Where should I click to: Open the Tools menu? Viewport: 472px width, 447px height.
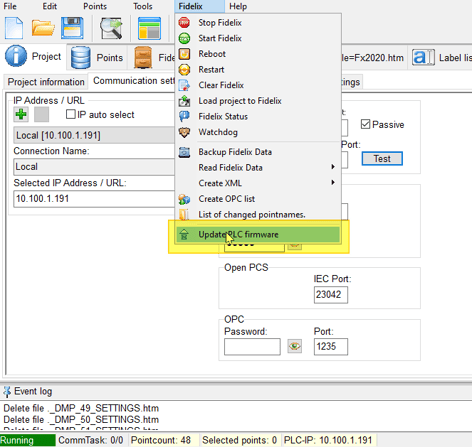pos(143,6)
